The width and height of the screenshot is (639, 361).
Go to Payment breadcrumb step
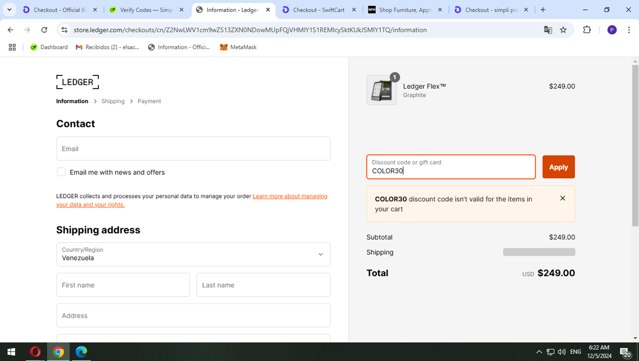coord(149,101)
